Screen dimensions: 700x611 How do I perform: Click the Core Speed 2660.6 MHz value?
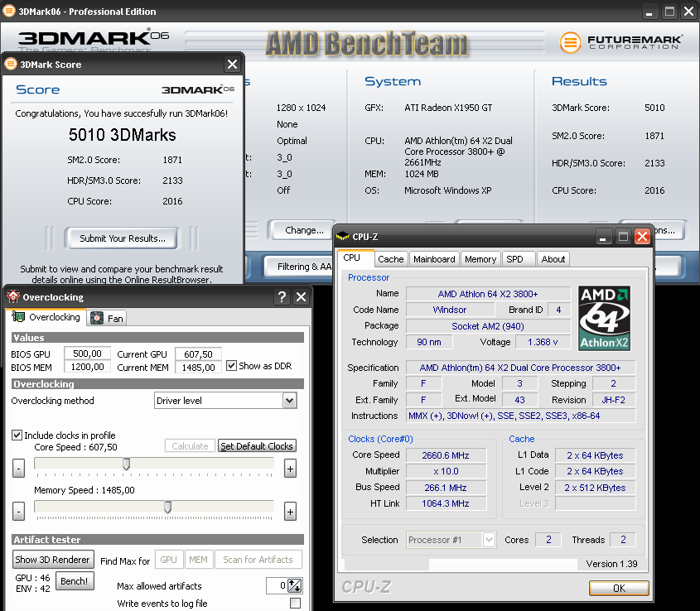[x=446, y=455]
